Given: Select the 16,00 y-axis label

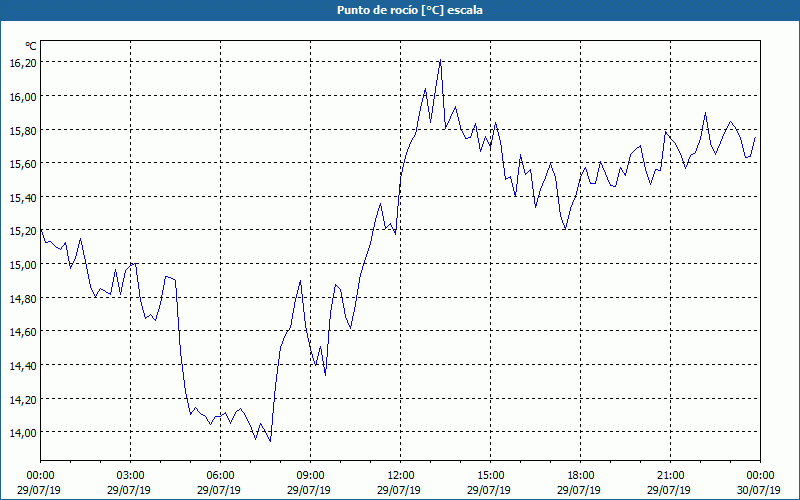Looking at the screenshot, I should pyautogui.click(x=23, y=97).
